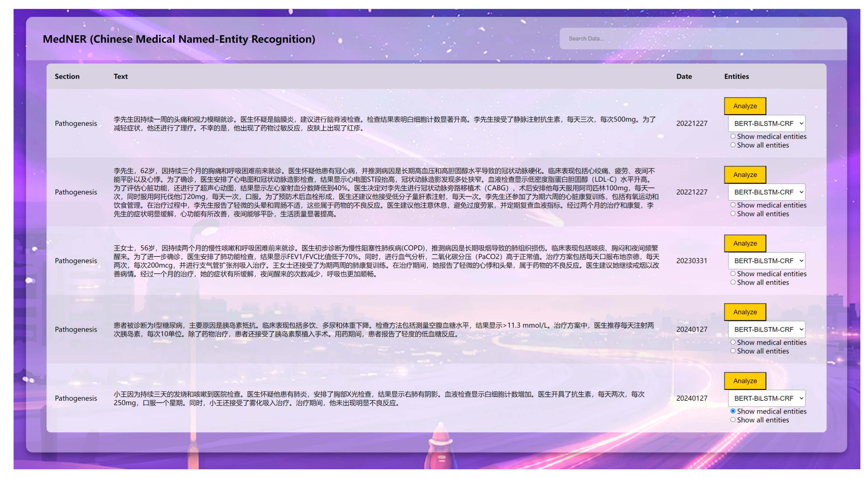The width and height of the screenshot is (868, 478).
Task: Click the Date column header
Action: coord(684,76)
